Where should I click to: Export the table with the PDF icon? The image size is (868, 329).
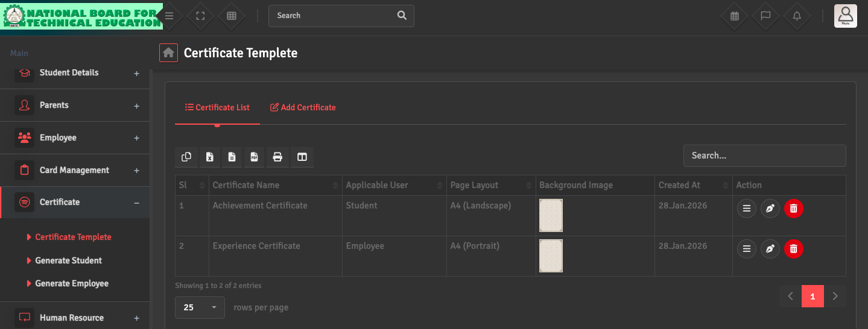click(255, 157)
